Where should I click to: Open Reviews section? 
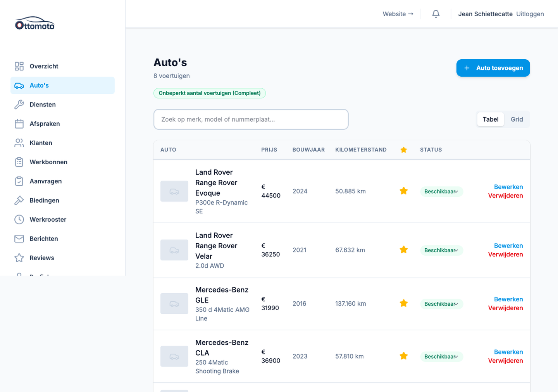pos(62,258)
